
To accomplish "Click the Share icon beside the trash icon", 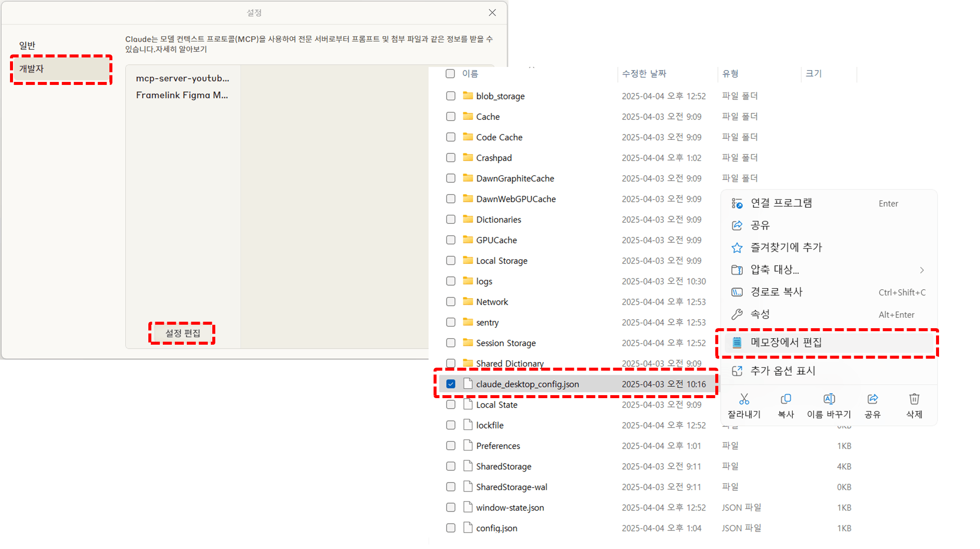I will point(872,399).
